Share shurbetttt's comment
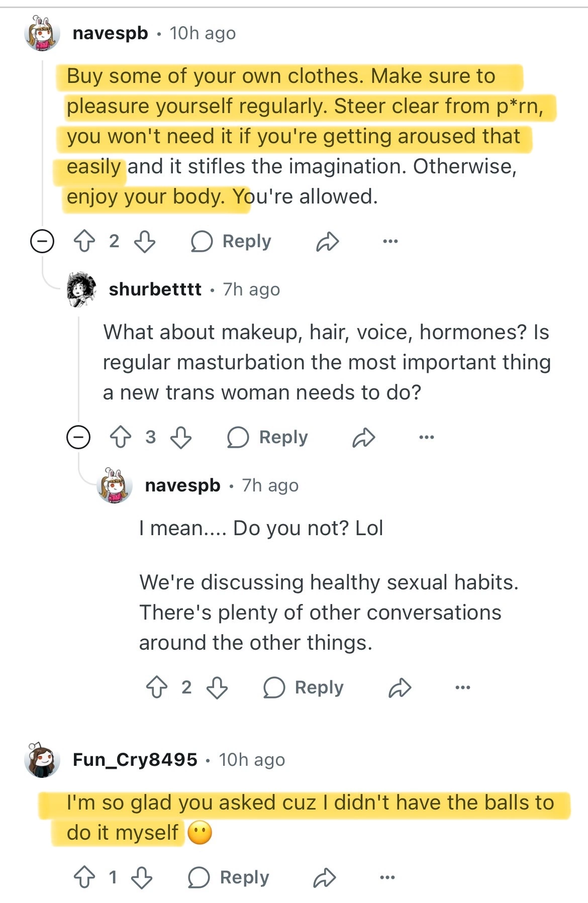588x903 pixels. pos(364,438)
